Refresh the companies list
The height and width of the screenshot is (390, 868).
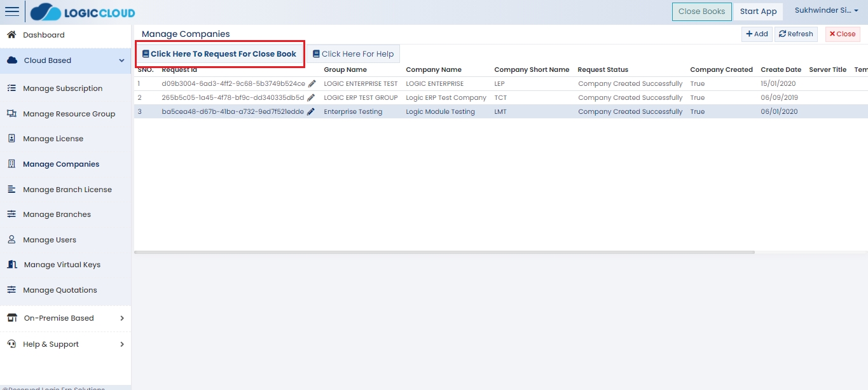point(796,34)
